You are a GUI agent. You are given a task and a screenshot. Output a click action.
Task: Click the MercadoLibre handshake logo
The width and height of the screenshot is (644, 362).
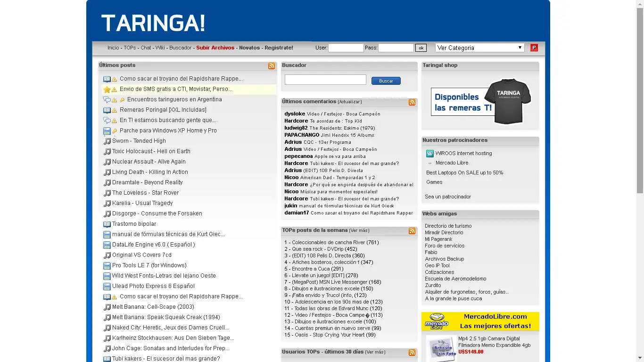pyautogui.click(x=437, y=321)
